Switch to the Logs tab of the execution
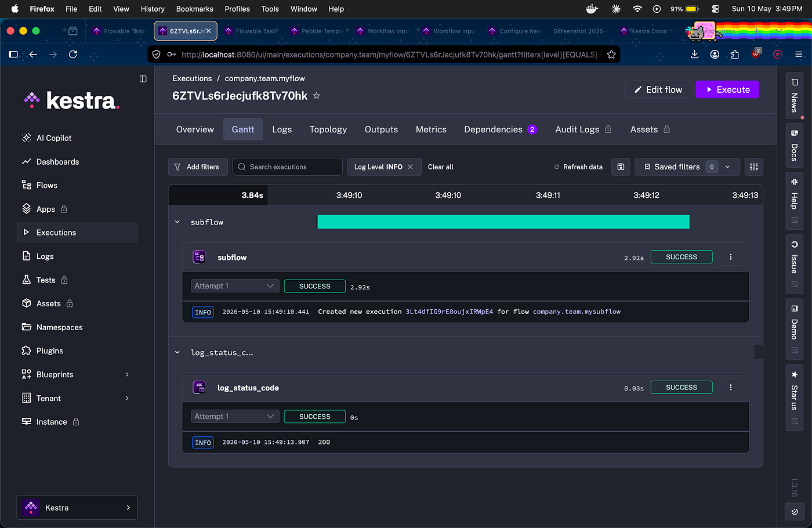 click(282, 129)
